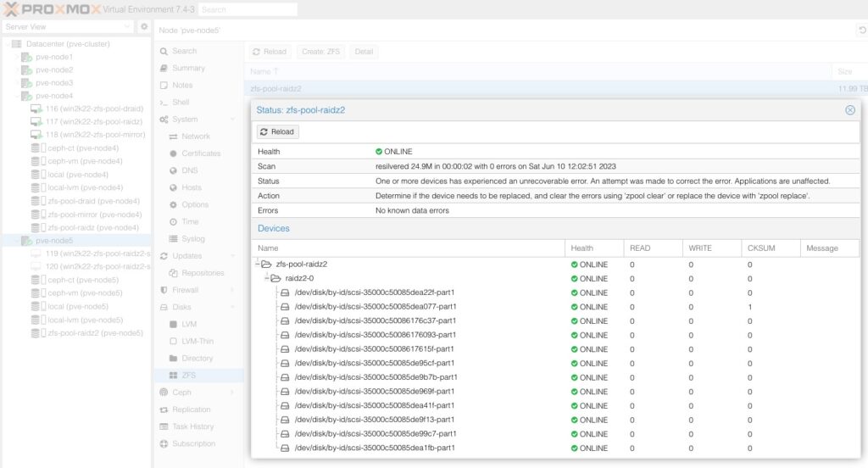Select VM 116 win2k22-zfs-pool-draid
The image size is (868, 468).
click(94, 109)
